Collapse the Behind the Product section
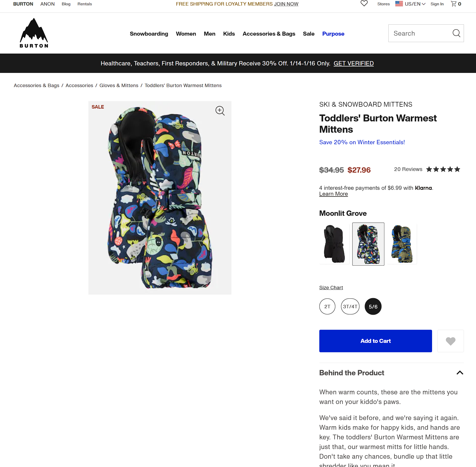Image resolution: width=476 pixels, height=467 pixels. point(460,373)
